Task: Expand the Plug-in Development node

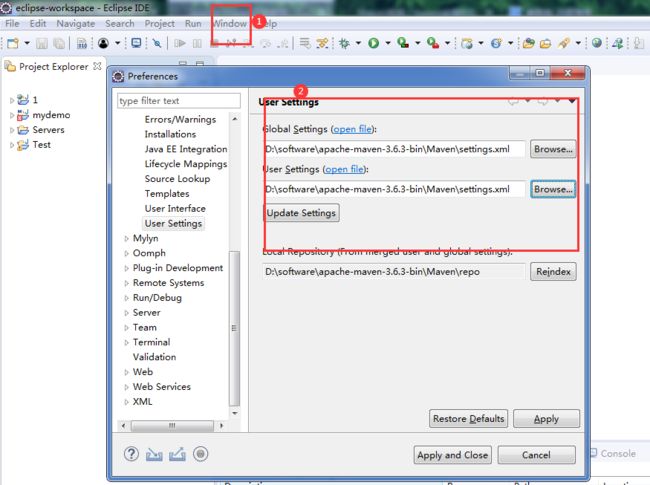Action: (126, 268)
